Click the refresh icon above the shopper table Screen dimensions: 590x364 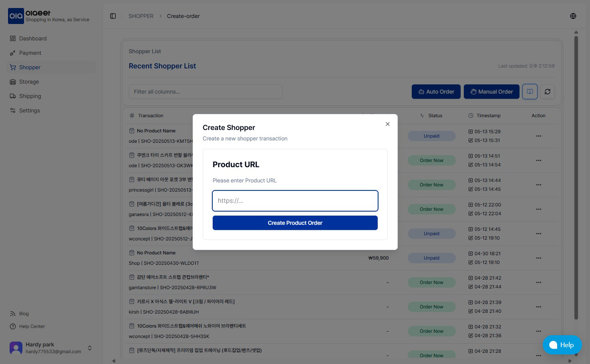click(547, 92)
